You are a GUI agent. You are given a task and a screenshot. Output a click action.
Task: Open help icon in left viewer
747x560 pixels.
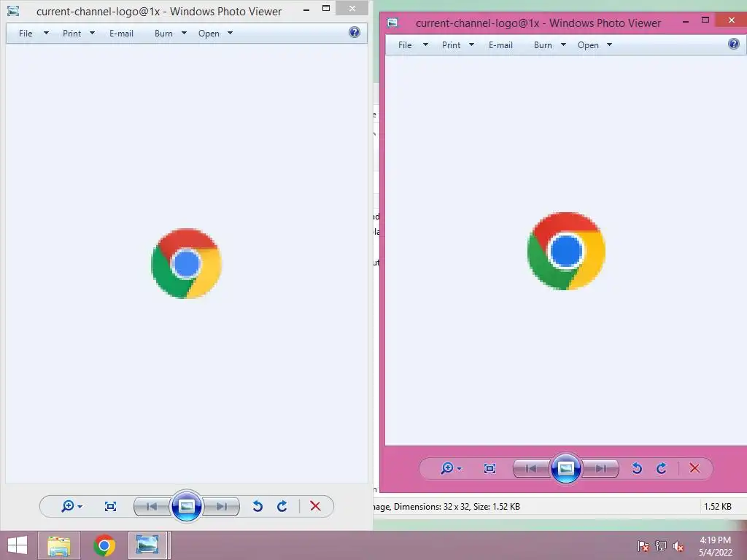355,32
